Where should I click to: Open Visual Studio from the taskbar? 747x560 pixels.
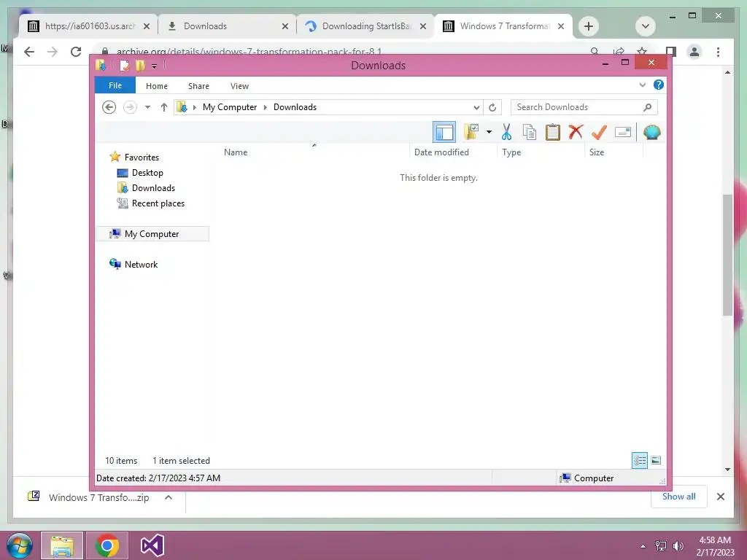click(152, 545)
